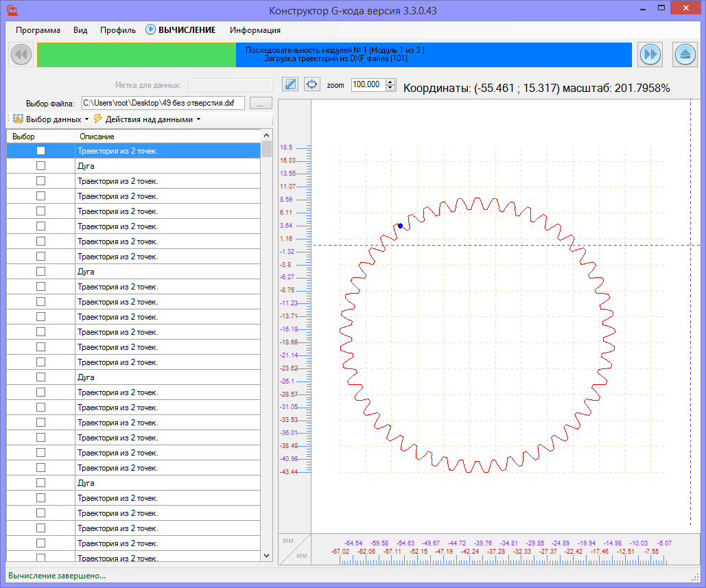Click the pencil edit icon above canvas
The image size is (706, 588).
(290, 84)
